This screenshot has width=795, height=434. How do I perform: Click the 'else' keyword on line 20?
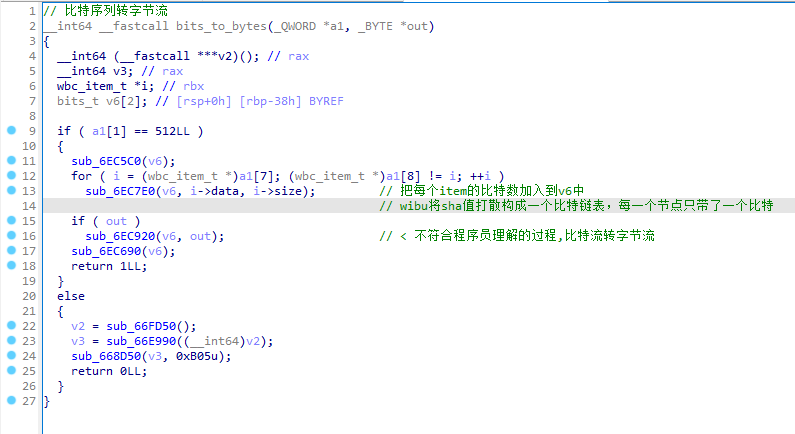[x=71, y=296]
